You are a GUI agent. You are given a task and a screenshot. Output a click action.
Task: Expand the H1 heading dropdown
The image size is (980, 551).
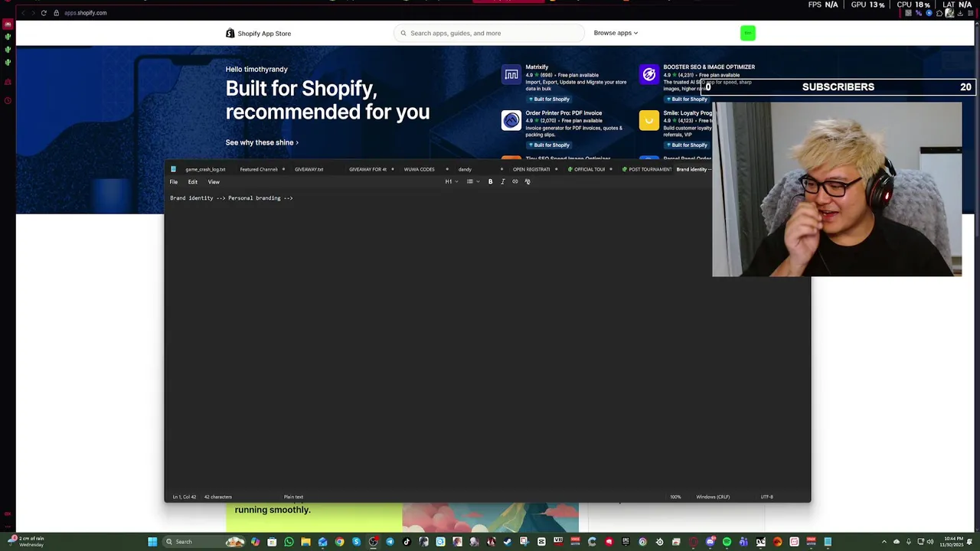point(452,181)
